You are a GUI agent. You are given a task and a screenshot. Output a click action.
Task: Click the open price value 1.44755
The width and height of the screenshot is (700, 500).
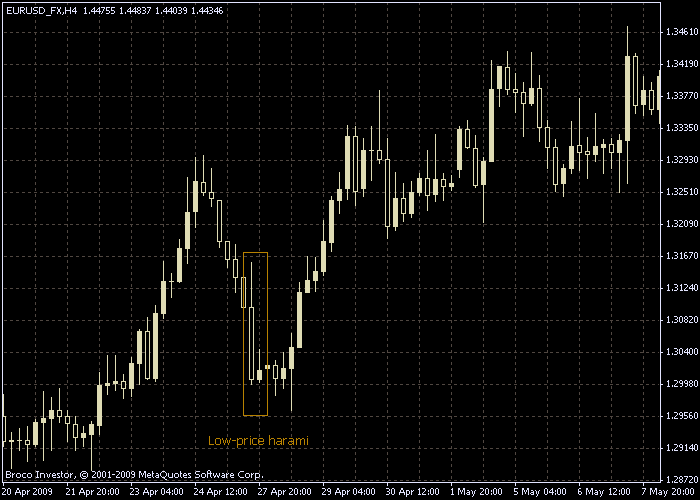tap(99, 11)
